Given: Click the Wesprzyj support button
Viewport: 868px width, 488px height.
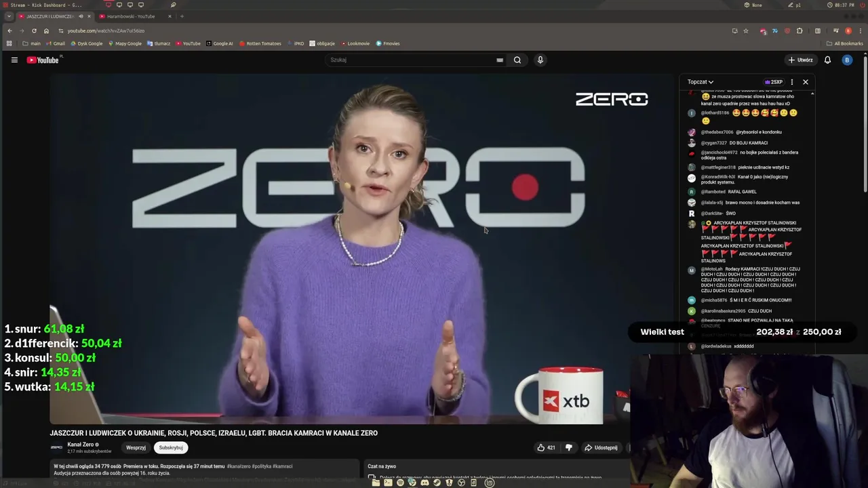Looking at the screenshot, I should [136, 447].
